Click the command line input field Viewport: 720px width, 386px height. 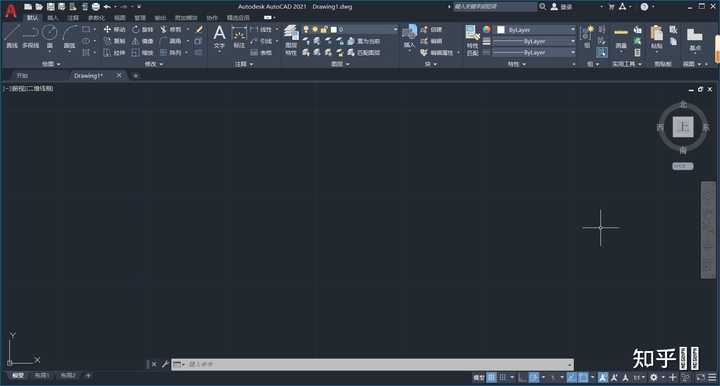(x=372, y=364)
